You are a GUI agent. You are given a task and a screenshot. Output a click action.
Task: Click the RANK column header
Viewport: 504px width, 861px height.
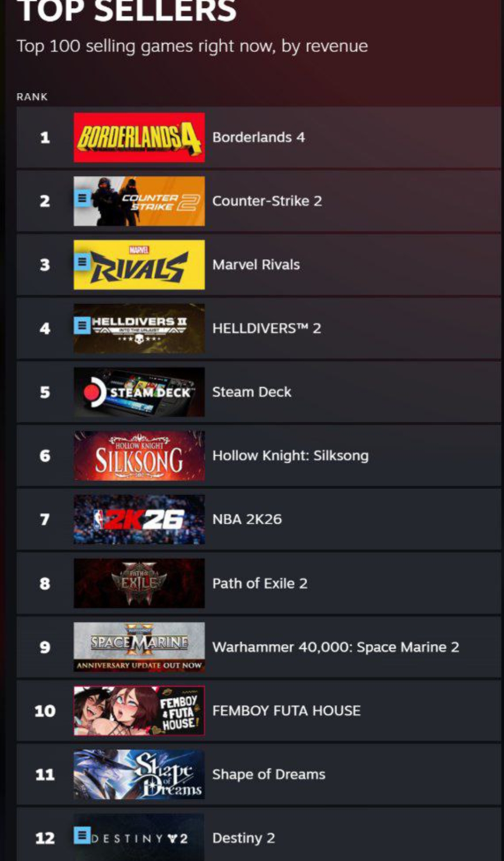coord(32,97)
